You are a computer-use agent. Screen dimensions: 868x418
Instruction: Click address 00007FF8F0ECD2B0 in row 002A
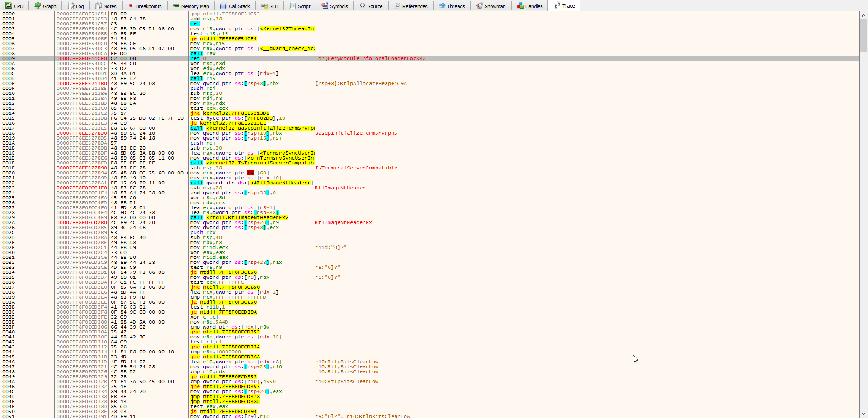(x=82, y=222)
